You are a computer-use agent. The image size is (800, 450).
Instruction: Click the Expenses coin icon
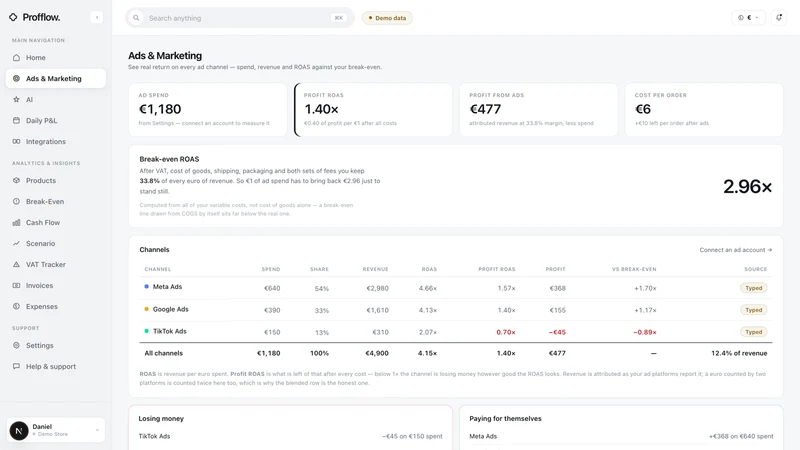[16, 307]
